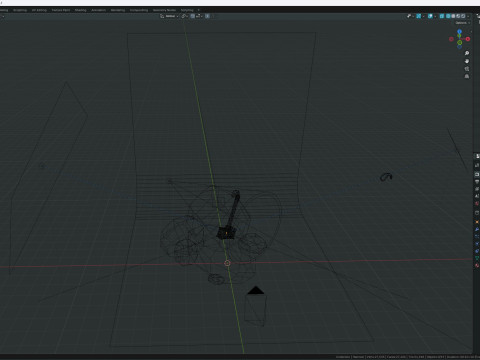Click the large green Y axis gizmo ball
Screen dimensions: 480x360
point(460,42)
